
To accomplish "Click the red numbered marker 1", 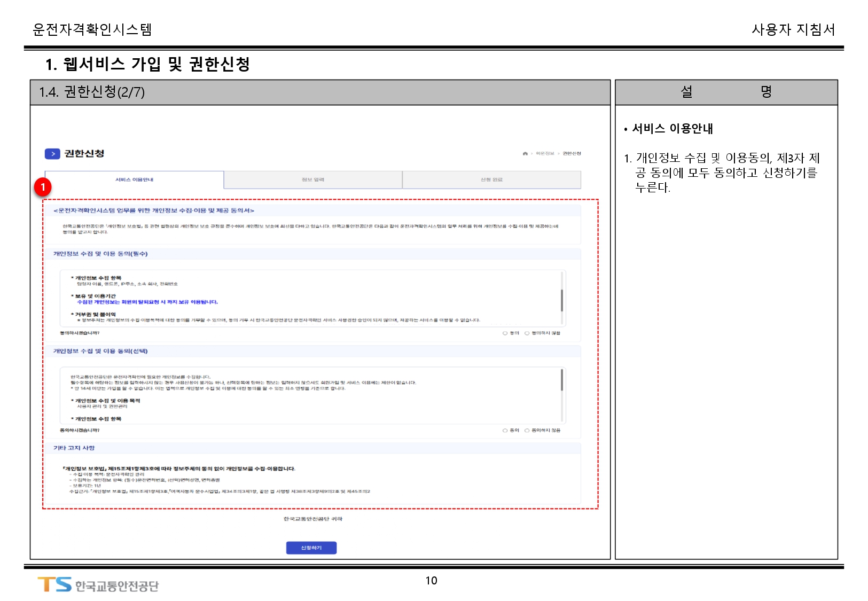I will tap(43, 187).
